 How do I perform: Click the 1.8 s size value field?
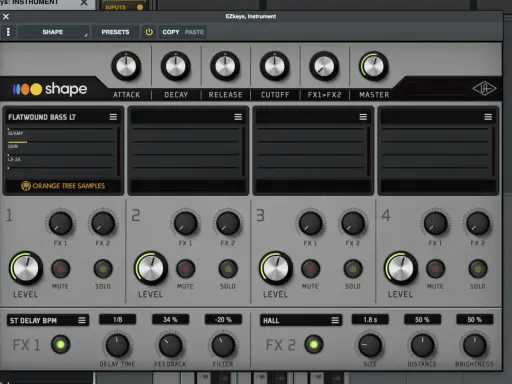(x=370, y=319)
